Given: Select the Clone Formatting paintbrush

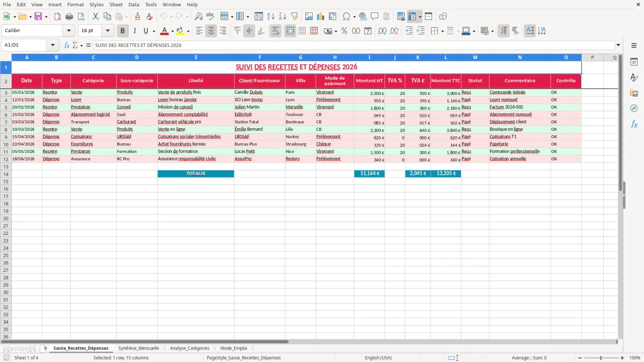Looking at the screenshot, I should 138,17.
